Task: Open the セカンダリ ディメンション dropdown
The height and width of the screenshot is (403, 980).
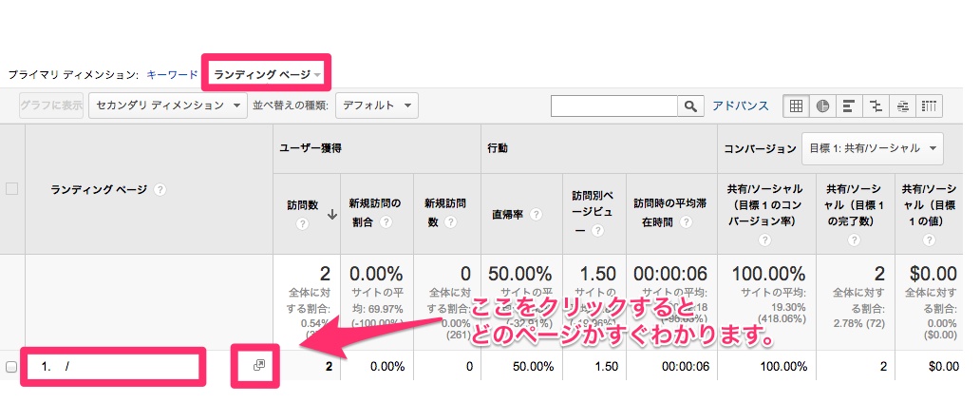Action: (x=168, y=106)
